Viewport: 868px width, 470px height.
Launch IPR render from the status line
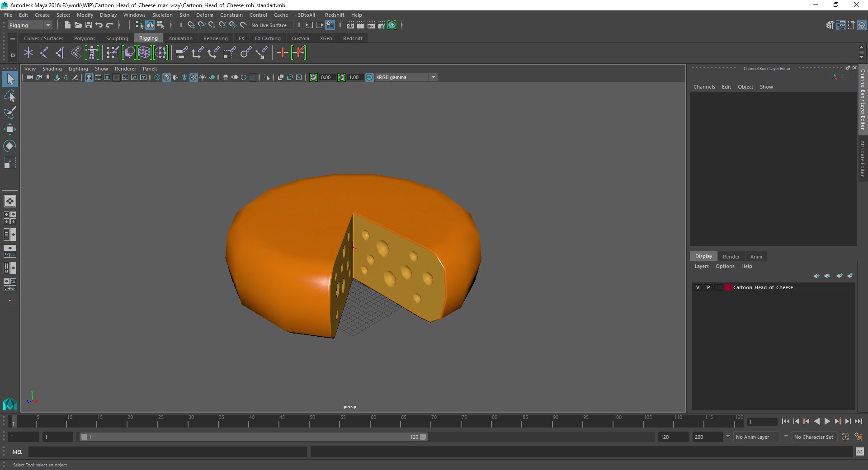(371, 25)
